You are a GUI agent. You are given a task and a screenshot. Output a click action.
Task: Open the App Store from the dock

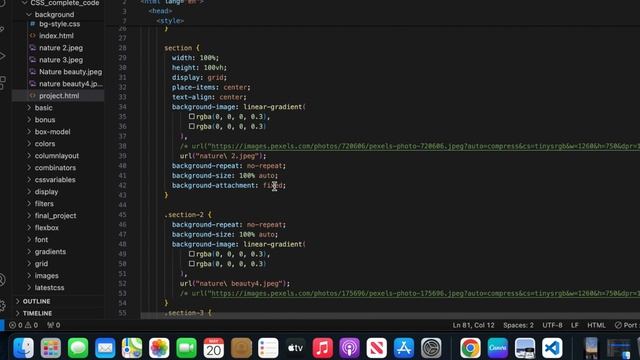[404, 348]
